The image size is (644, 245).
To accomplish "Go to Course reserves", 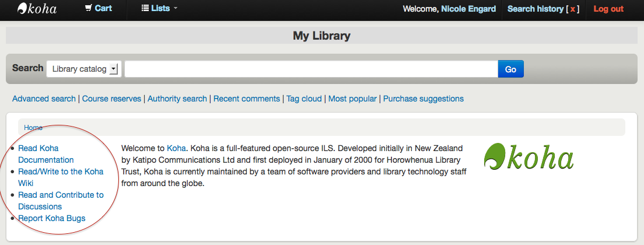I will 112,99.
